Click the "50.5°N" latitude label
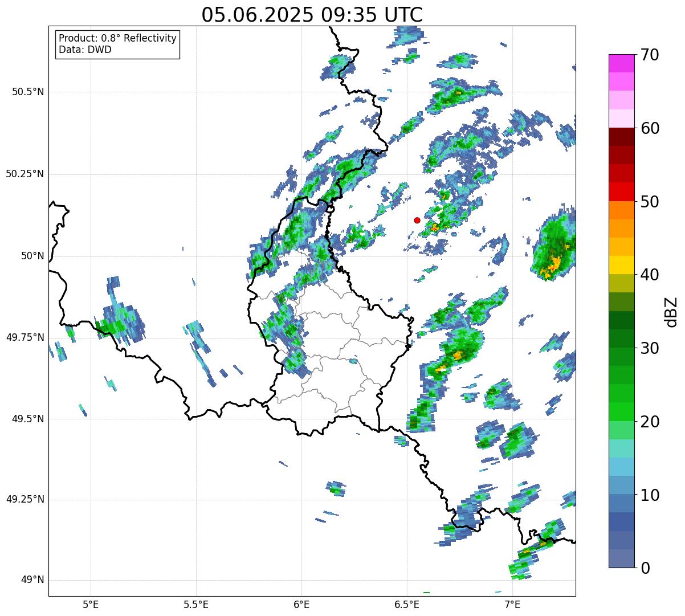 28,92
